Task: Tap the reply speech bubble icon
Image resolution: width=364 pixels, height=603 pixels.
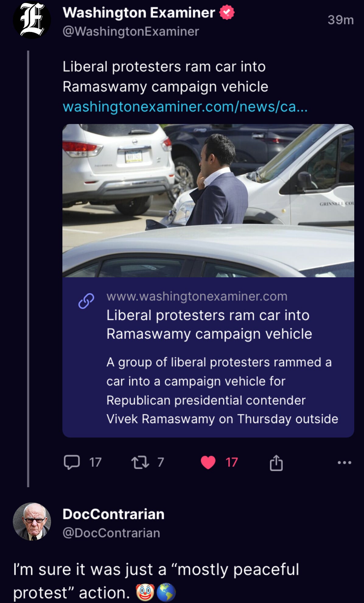Action: 72,462
